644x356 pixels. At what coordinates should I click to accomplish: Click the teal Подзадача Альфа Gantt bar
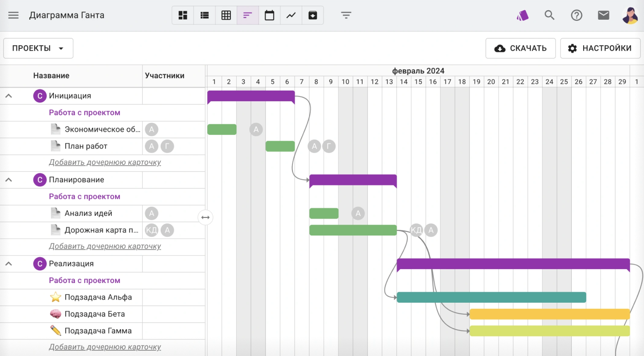[491, 297]
